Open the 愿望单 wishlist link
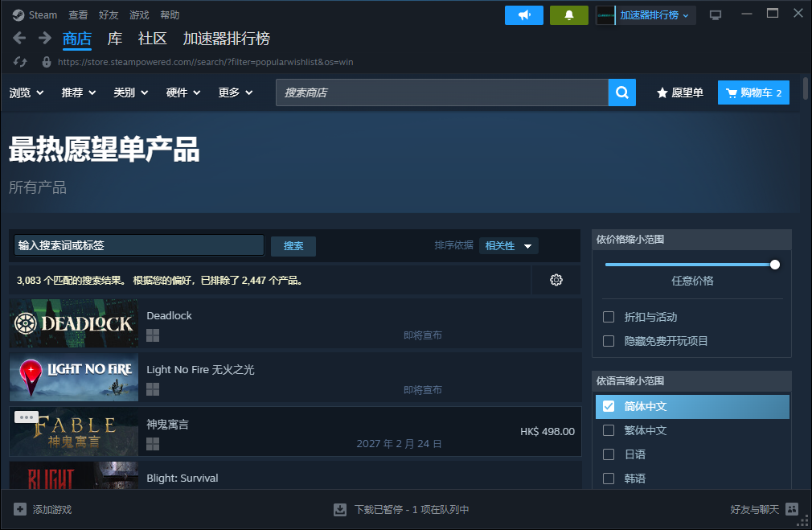Viewport: 812px width, 530px height. click(680, 92)
